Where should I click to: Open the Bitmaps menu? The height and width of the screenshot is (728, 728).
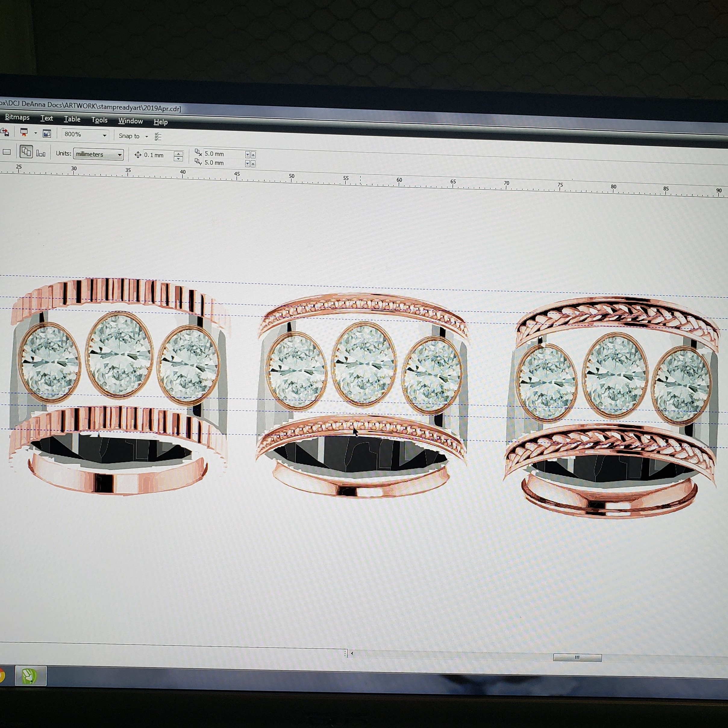[17, 117]
